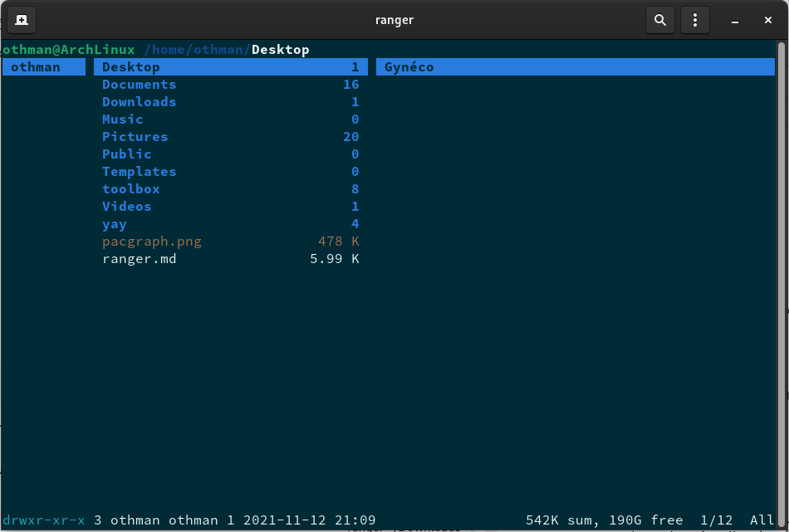Select the Downloads folder entry

(x=139, y=102)
